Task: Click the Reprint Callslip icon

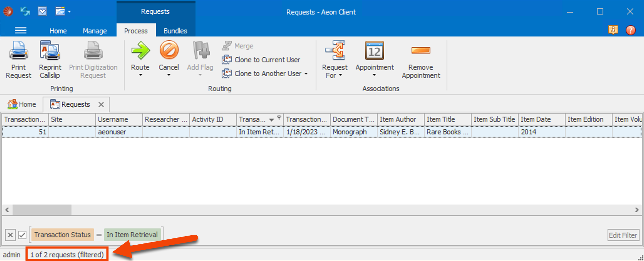Action: (x=50, y=51)
